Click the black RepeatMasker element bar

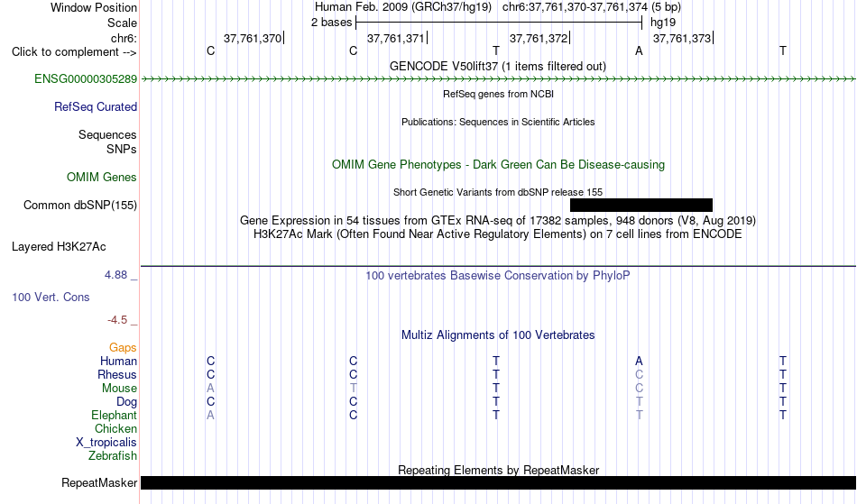[x=499, y=482]
